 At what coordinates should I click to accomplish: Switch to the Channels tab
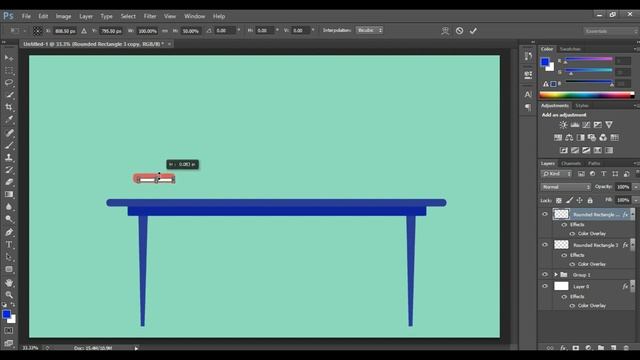pyautogui.click(x=571, y=163)
